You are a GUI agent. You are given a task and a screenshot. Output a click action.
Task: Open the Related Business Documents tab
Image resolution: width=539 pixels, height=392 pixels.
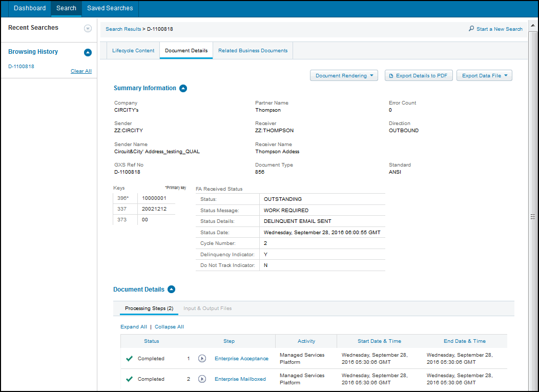253,51
